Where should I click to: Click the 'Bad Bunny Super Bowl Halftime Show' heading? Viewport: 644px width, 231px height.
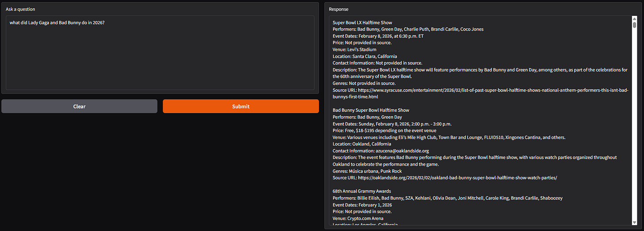point(371,110)
